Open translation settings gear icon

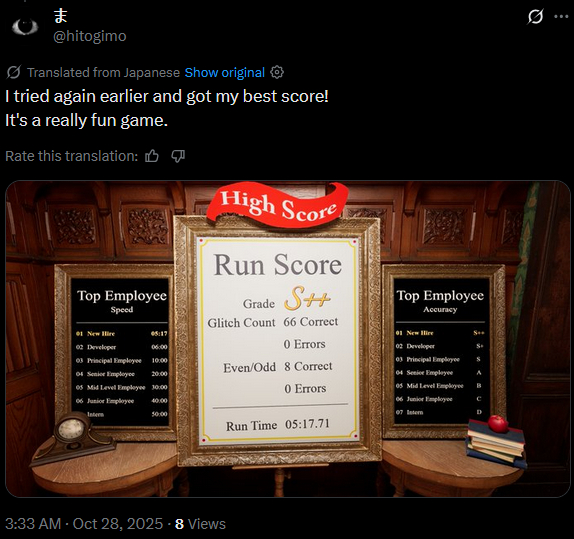point(277,72)
